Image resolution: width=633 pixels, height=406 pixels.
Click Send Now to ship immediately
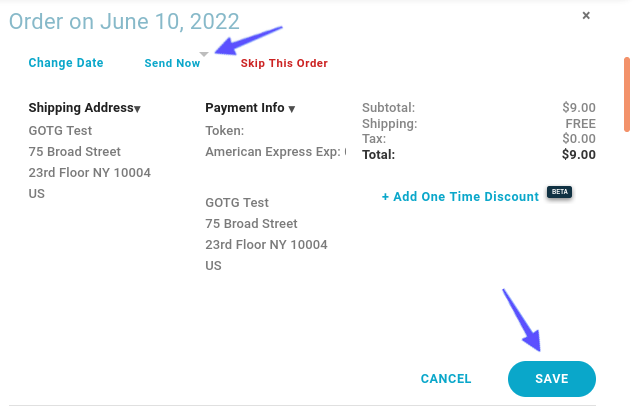click(x=172, y=63)
